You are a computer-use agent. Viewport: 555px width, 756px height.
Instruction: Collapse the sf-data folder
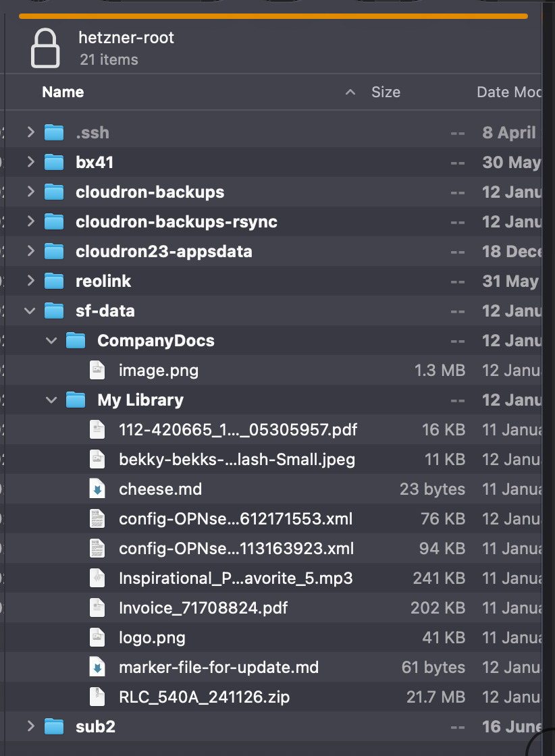[30, 310]
